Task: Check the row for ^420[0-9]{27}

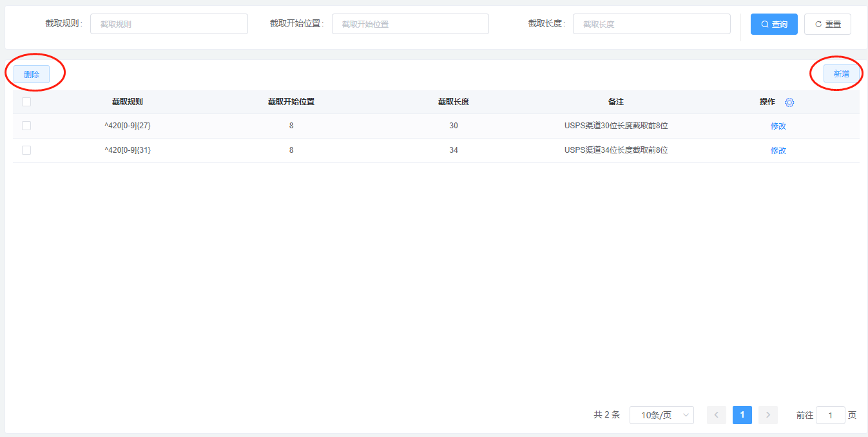Action: [26, 126]
